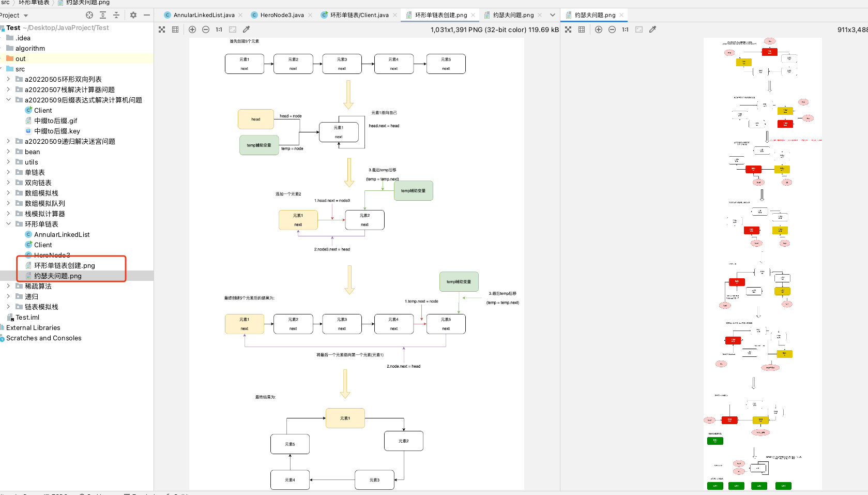This screenshot has height=495, width=868.
Task: Open External Libraries node
Action: 33,327
